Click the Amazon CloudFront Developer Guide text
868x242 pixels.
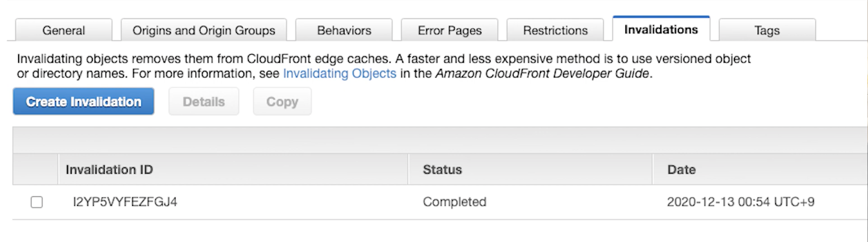point(542,73)
